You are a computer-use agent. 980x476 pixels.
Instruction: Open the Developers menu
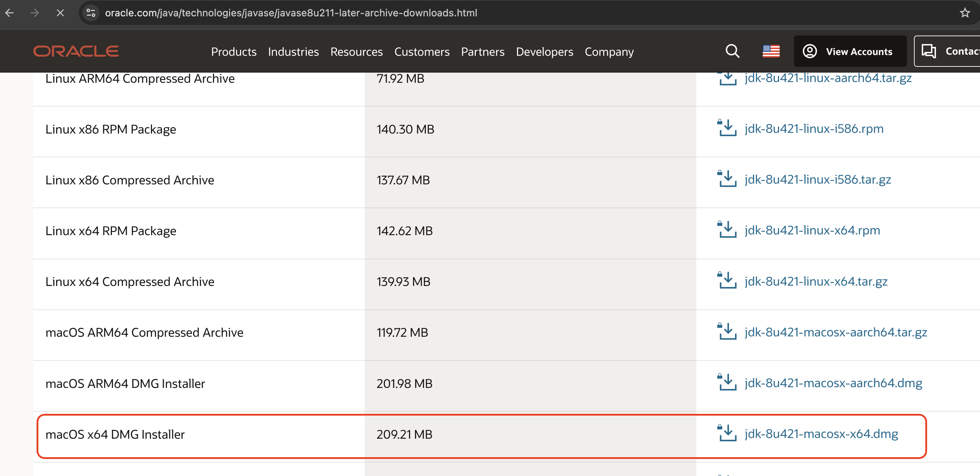[544, 52]
